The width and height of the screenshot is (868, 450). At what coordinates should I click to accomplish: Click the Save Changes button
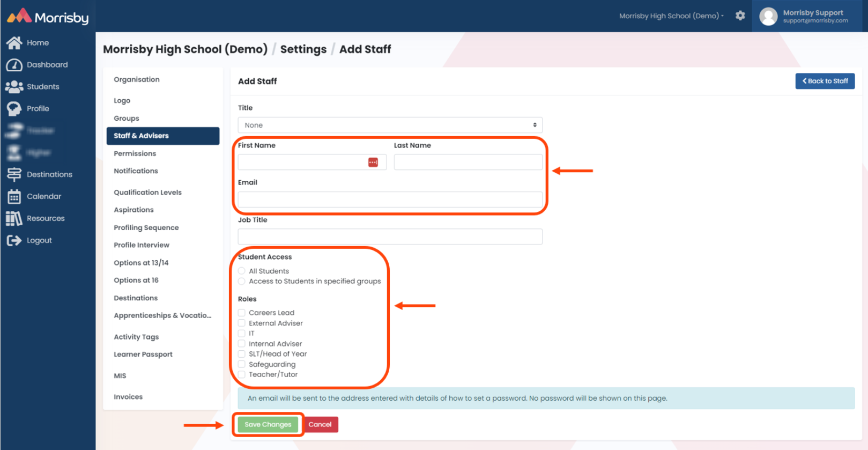click(268, 424)
